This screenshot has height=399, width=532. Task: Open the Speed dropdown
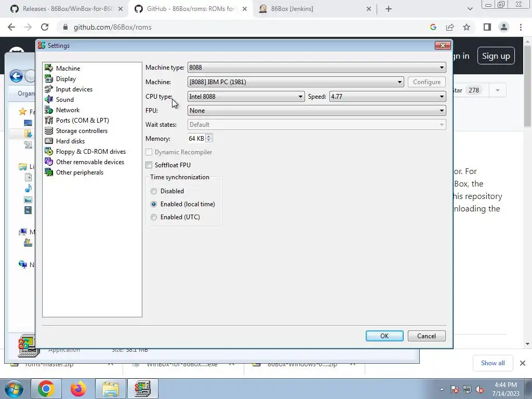388,97
